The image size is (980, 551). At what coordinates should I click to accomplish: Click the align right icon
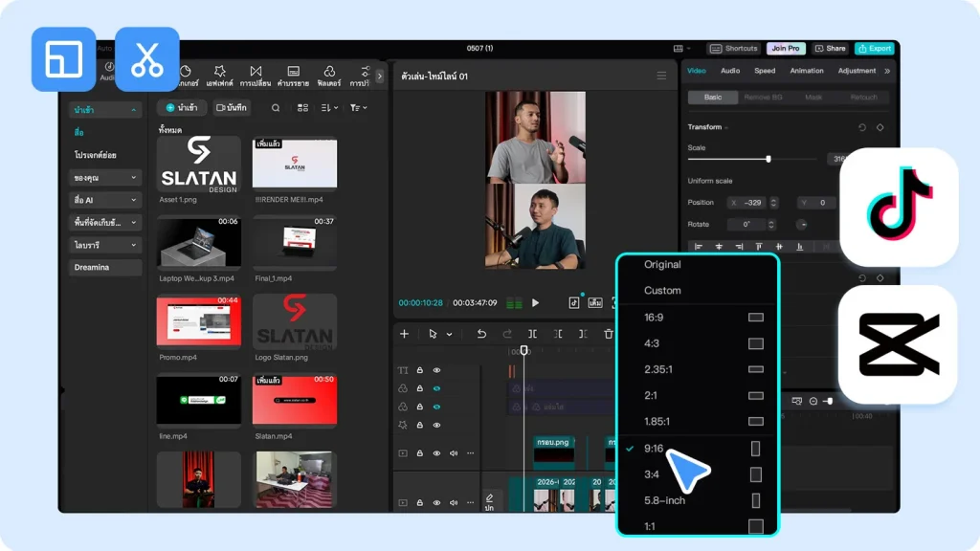[739, 247]
